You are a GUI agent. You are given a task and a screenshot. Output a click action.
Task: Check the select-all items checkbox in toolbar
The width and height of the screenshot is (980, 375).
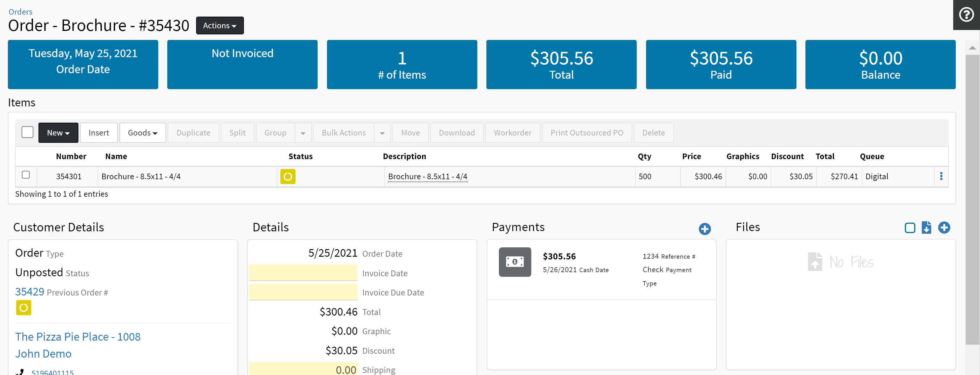(x=27, y=132)
